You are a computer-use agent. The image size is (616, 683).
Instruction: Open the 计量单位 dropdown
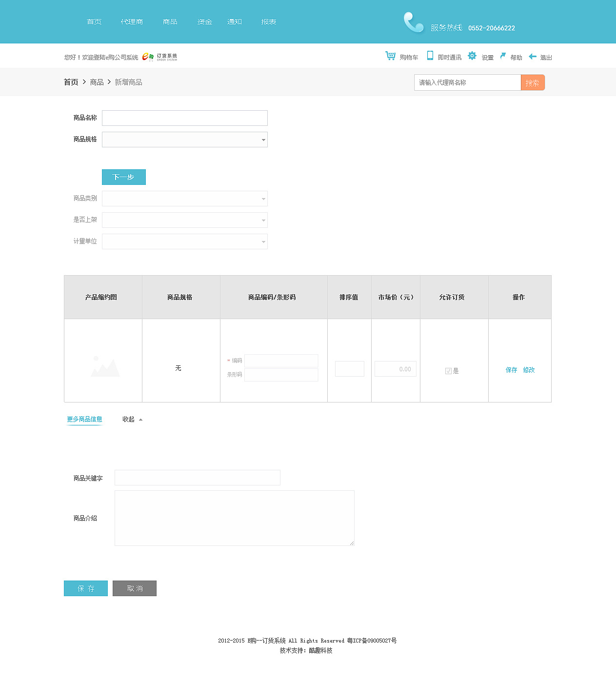click(x=185, y=241)
